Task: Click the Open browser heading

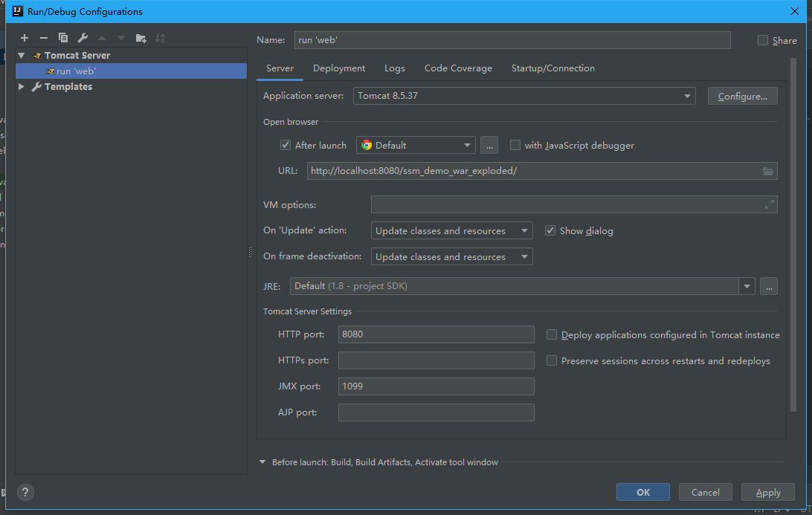Action: [291, 122]
